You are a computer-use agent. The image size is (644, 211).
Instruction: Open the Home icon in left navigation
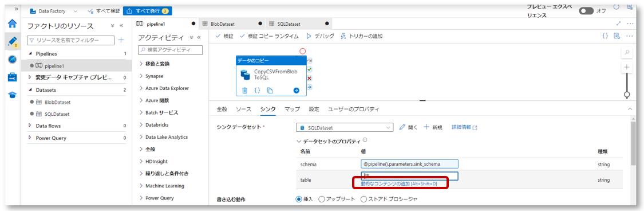13,24
